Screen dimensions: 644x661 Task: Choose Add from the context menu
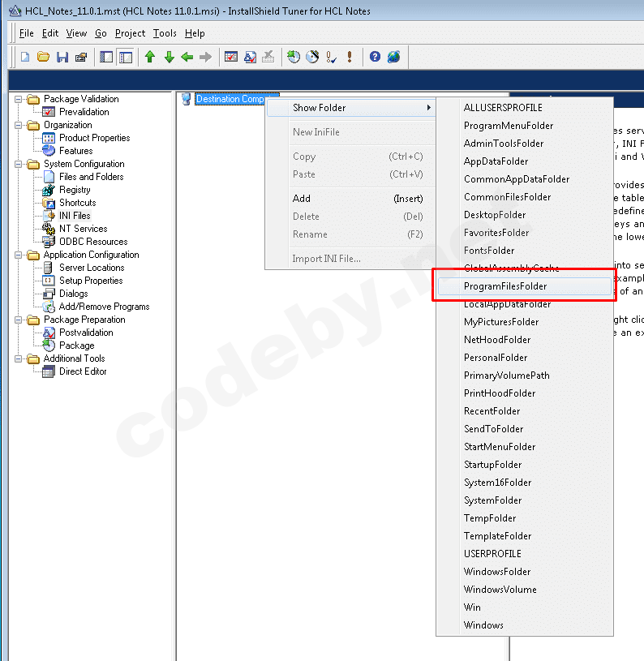(x=302, y=199)
